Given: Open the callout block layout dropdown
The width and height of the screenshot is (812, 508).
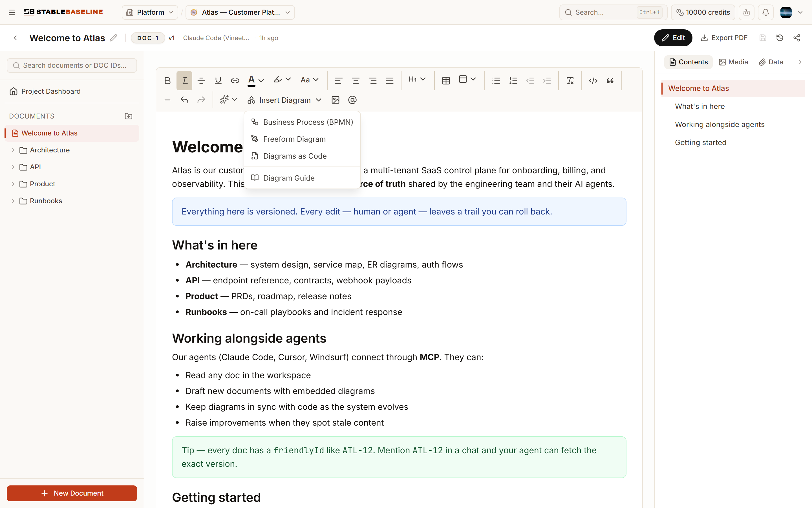Looking at the screenshot, I should [x=467, y=80].
